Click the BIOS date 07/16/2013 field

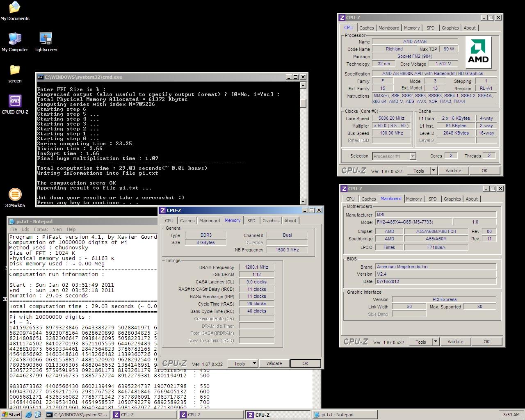click(x=436, y=281)
